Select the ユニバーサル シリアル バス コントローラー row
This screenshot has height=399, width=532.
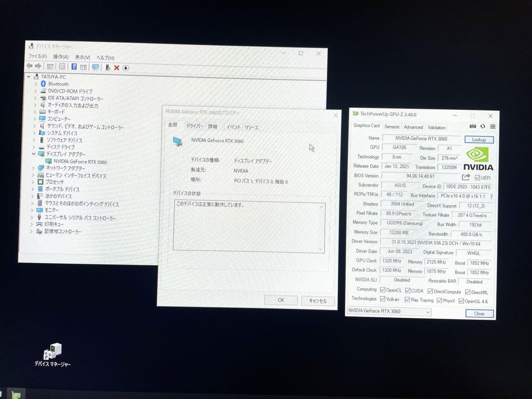(x=80, y=218)
